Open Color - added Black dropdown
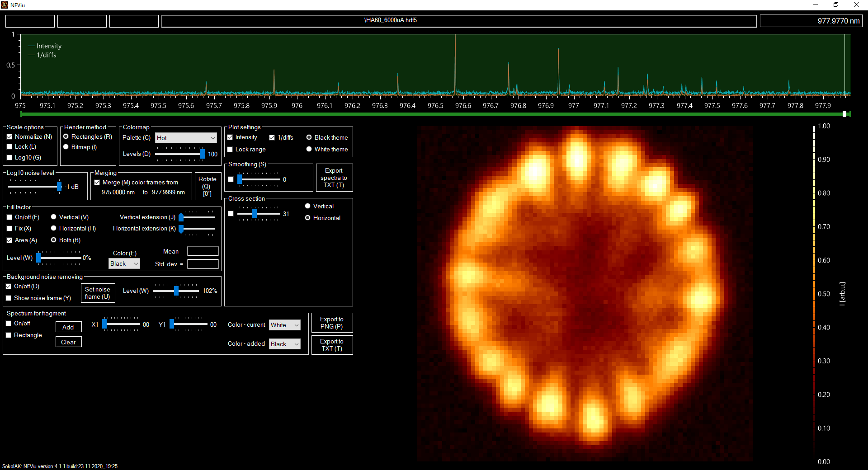 (x=284, y=344)
